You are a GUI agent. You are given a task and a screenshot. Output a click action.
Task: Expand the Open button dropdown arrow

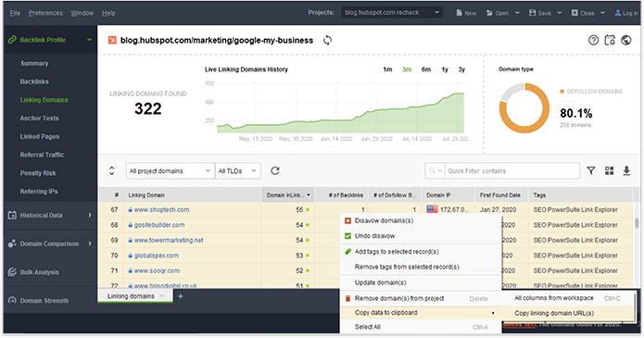[x=517, y=13]
